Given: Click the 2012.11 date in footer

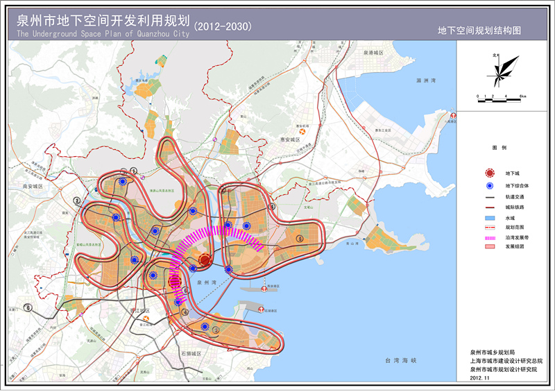Looking at the screenshot, I should pyautogui.click(x=480, y=377).
